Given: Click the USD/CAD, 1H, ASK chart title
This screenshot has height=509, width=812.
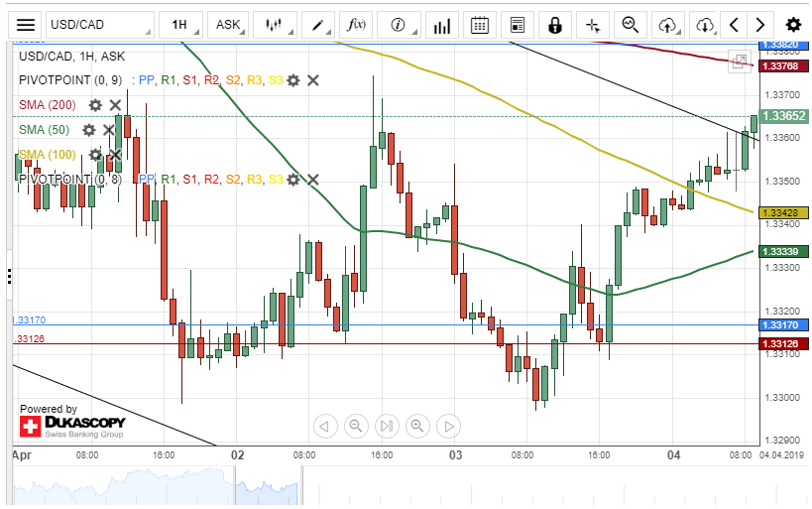Looking at the screenshot, I should (x=72, y=56).
